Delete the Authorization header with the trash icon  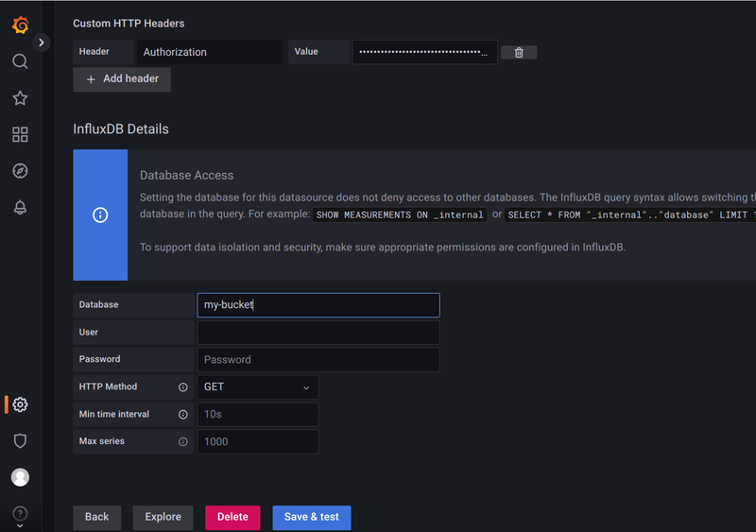(519, 53)
